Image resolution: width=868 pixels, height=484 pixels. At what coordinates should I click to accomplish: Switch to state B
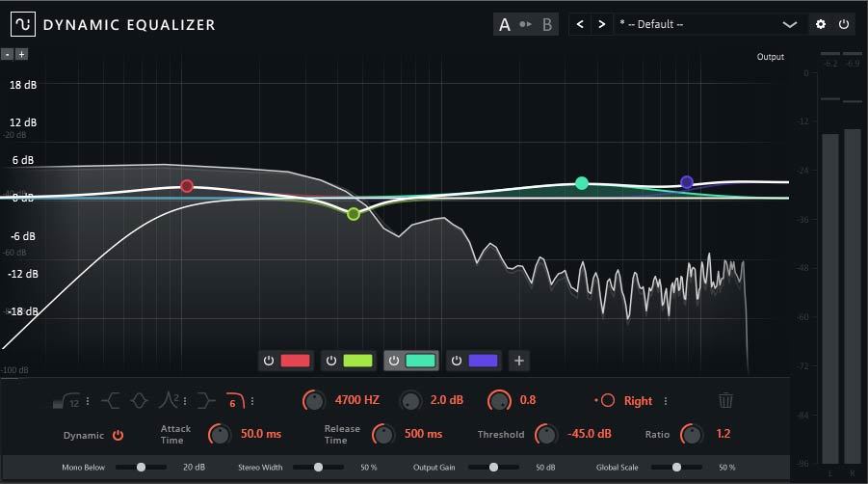click(x=547, y=25)
